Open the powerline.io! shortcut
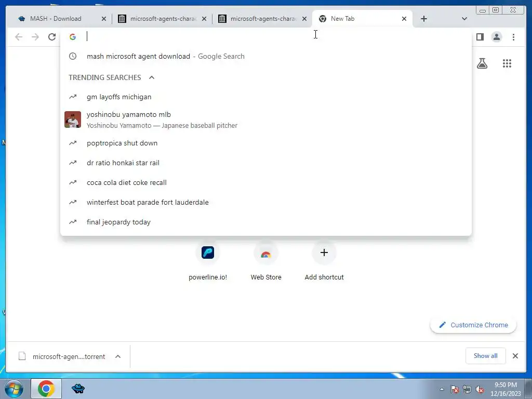The height and width of the screenshot is (399, 532). (x=208, y=262)
